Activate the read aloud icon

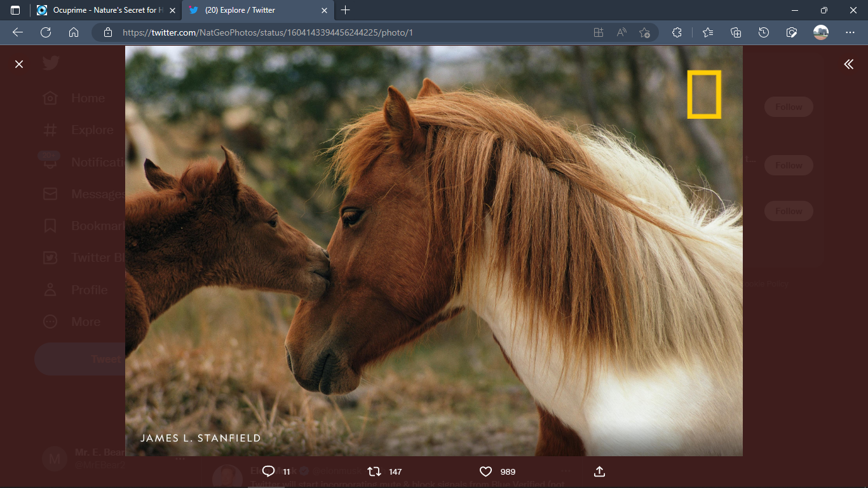[x=621, y=32]
